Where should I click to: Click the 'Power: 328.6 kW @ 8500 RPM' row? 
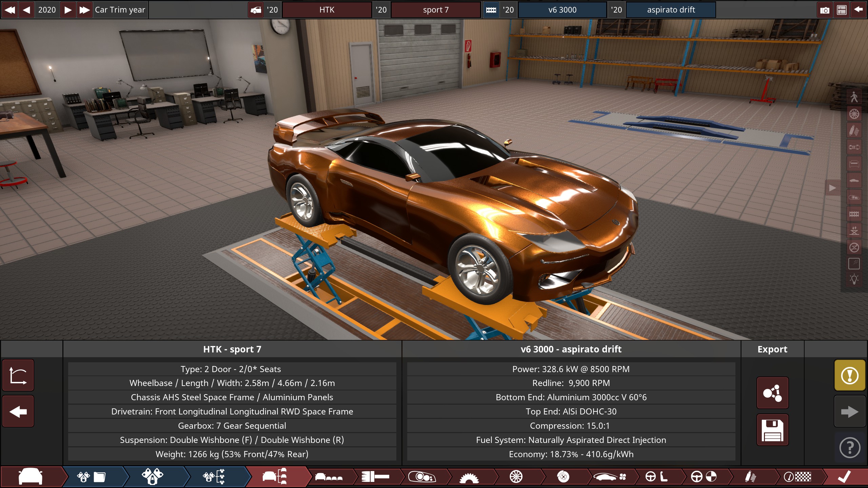pos(571,369)
